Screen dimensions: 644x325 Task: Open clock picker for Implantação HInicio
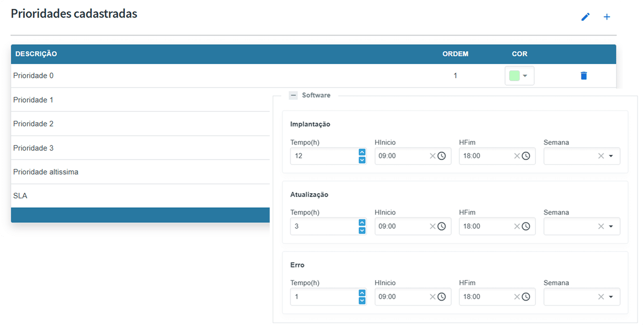(x=442, y=156)
